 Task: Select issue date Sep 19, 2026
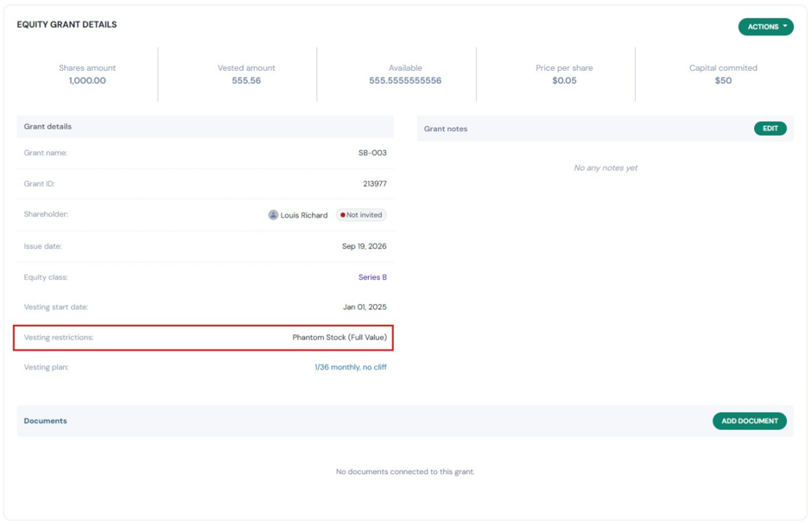coord(364,246)
